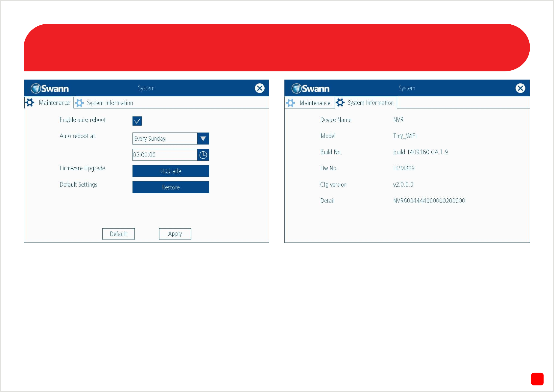Click the Cfg version label
The height and width of the screenshot is (392, 554).
(333, 184)
